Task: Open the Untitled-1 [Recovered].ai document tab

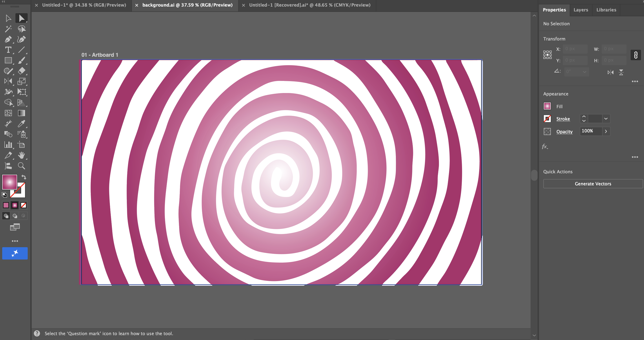Action: [309, 5]
